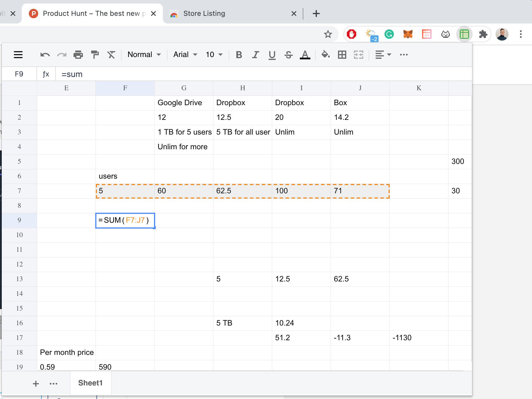Open the Extensions puzzle piece menu
Screen dimensions: 532x399
click(x=483, y=34)
